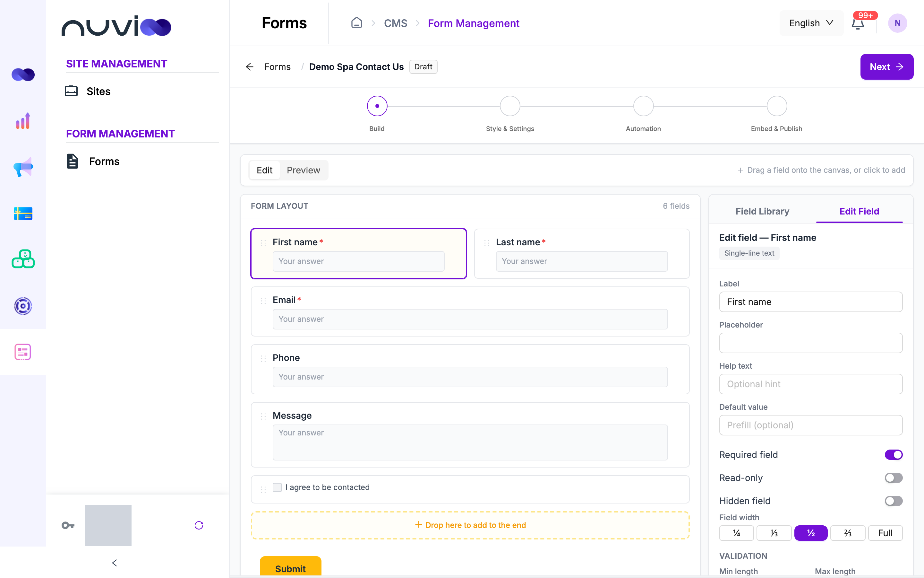Collapse the sidebar with the chevron
This screenshot has height=578, width=924.
click(114, 563)
